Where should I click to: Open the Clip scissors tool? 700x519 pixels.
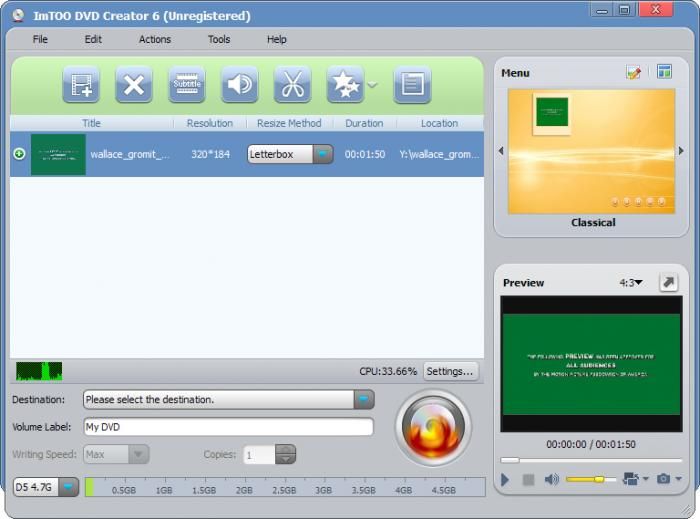tap(292, 84)
